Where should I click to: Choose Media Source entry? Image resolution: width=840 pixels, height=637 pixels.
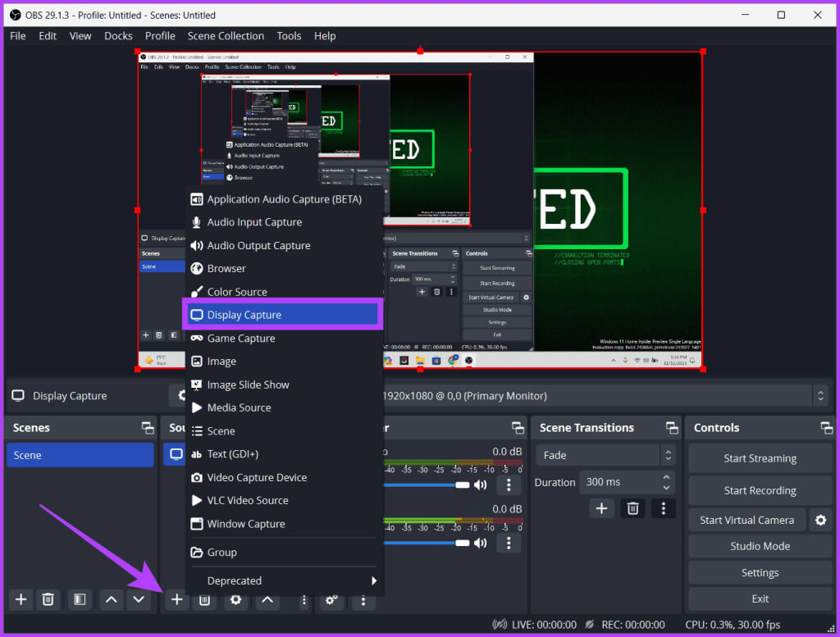284,408
